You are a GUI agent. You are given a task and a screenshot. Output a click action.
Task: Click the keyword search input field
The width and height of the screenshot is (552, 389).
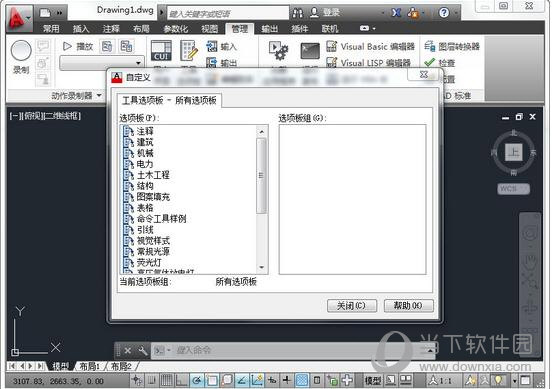227,14
